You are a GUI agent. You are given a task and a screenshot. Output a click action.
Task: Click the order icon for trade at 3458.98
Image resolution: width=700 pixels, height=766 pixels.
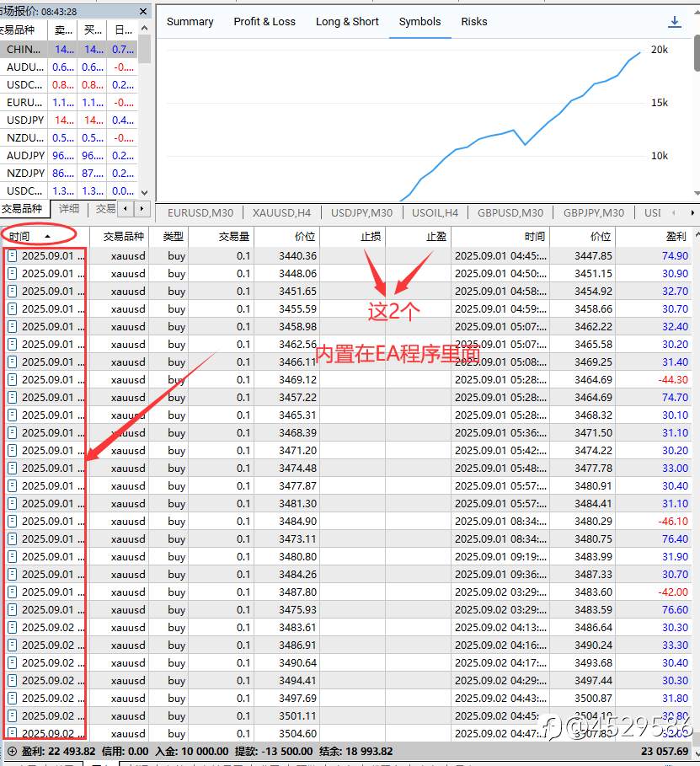click(13, 326)
